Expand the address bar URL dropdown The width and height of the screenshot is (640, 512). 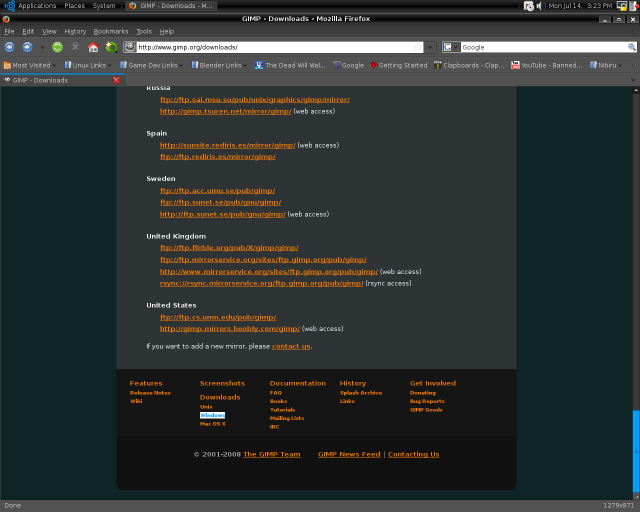[430, 47]
